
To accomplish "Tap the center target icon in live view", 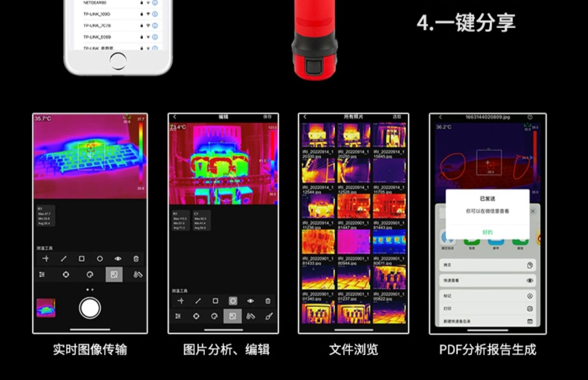I will (x=66, y=275).
